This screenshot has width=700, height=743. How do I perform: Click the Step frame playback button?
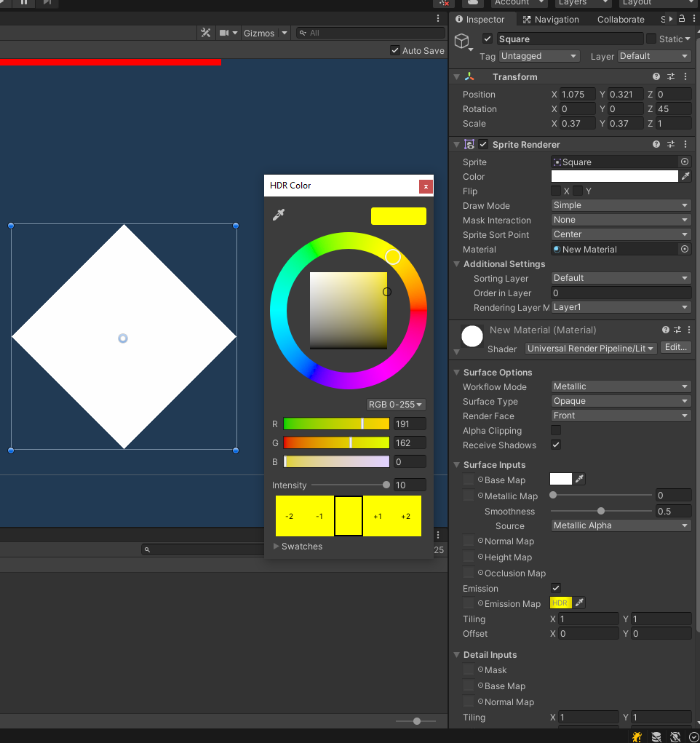[x=47, y=2]
